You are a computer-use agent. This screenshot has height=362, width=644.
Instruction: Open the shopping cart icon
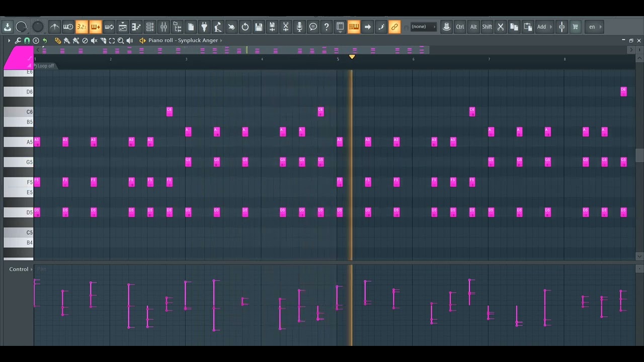[575, 27]
